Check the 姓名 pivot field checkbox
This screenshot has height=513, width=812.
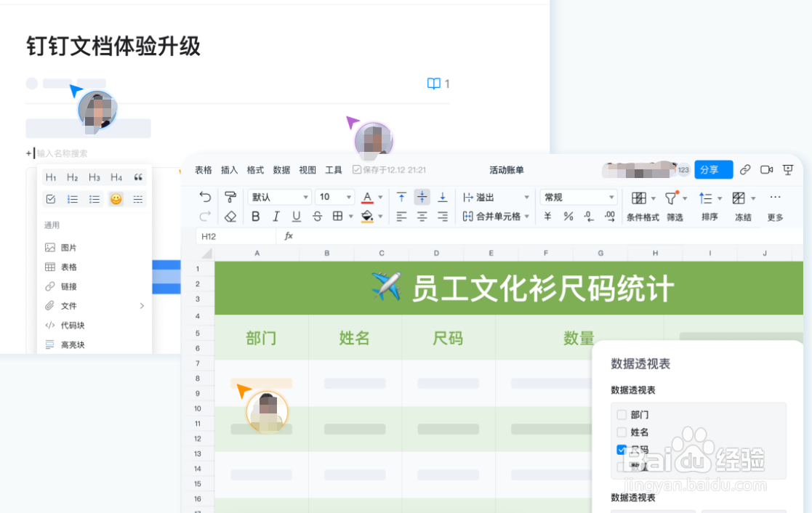tap(622, 432)
